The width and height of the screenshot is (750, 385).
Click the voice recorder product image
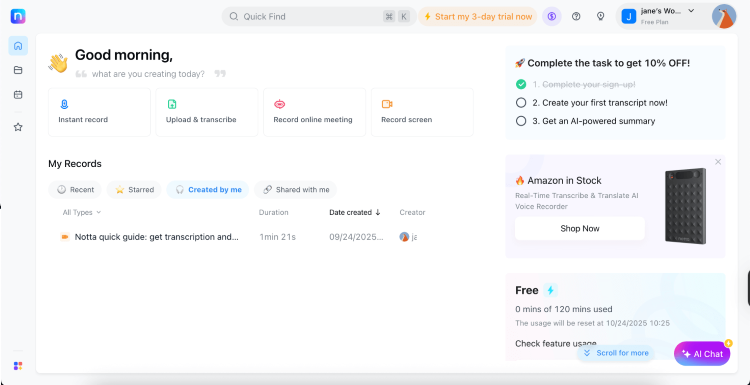tap(685, 206)
